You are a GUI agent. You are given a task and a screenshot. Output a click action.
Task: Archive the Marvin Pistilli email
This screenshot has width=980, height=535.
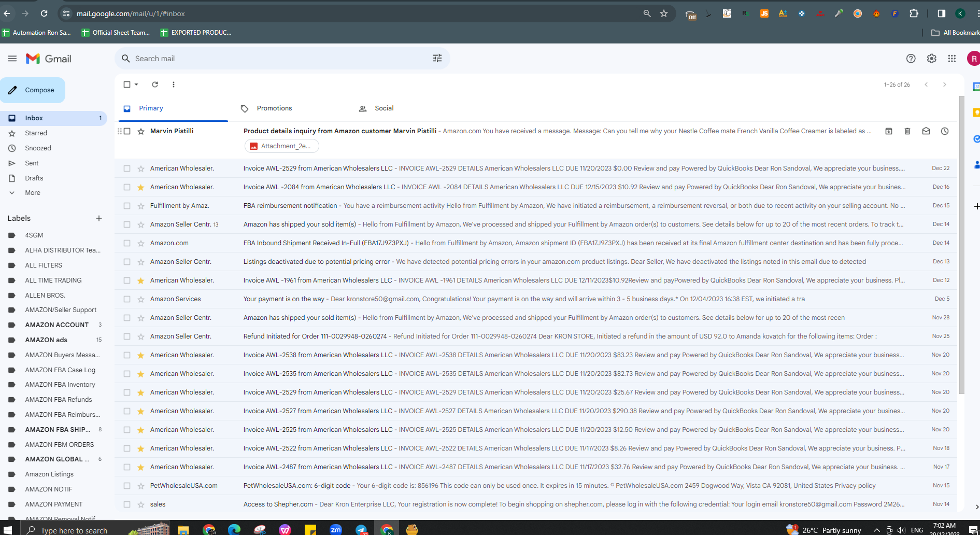point(888,131)
